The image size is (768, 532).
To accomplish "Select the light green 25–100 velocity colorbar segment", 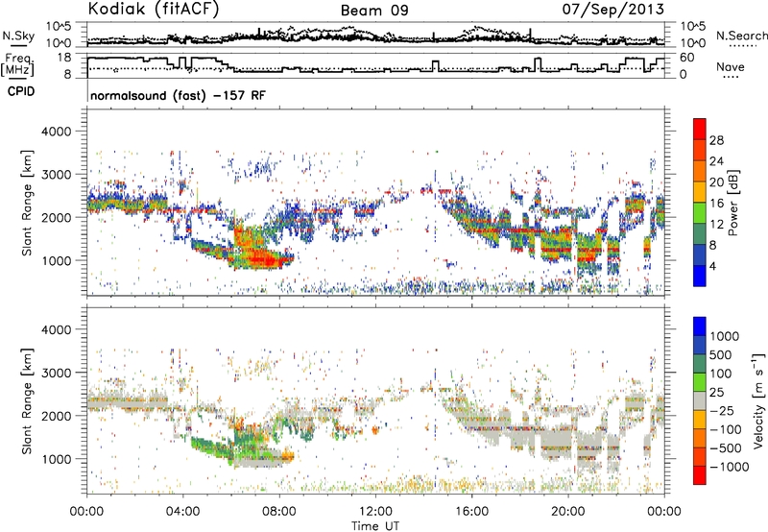I will [x=700, y=382].
